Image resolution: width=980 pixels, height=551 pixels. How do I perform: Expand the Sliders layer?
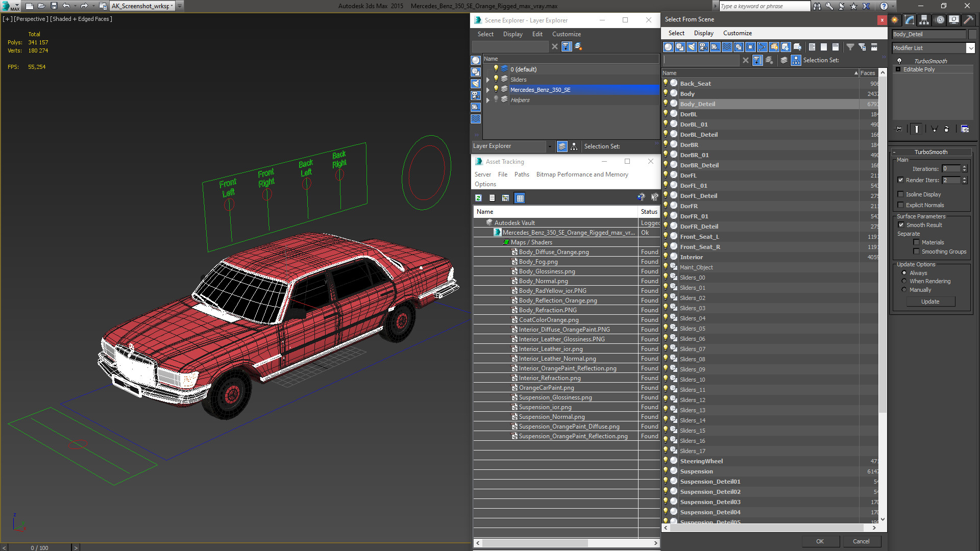coord(488,80)
